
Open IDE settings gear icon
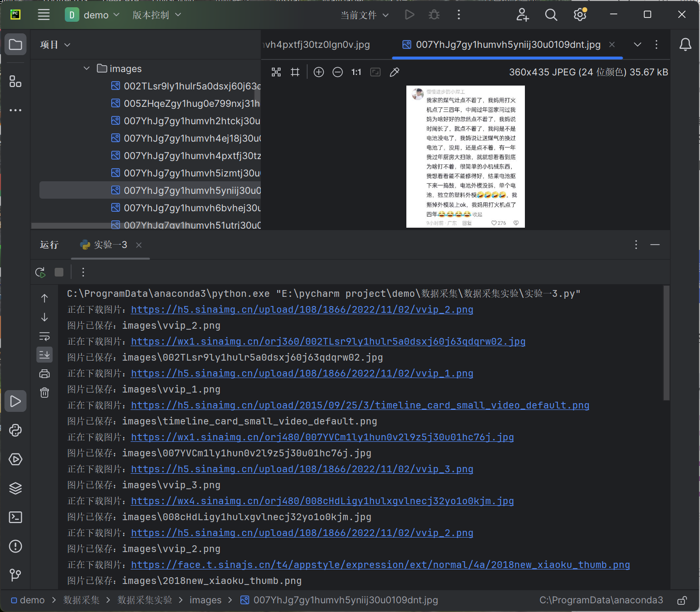[580, 15]
